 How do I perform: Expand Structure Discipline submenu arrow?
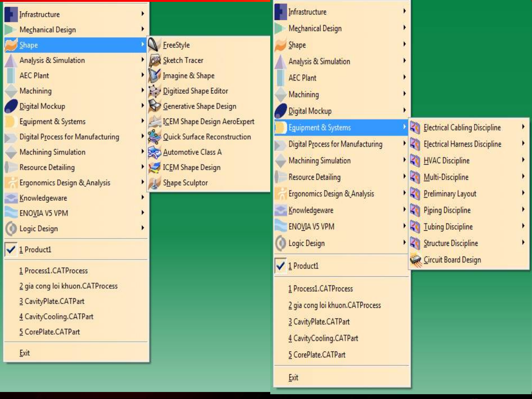coord(523,243)
